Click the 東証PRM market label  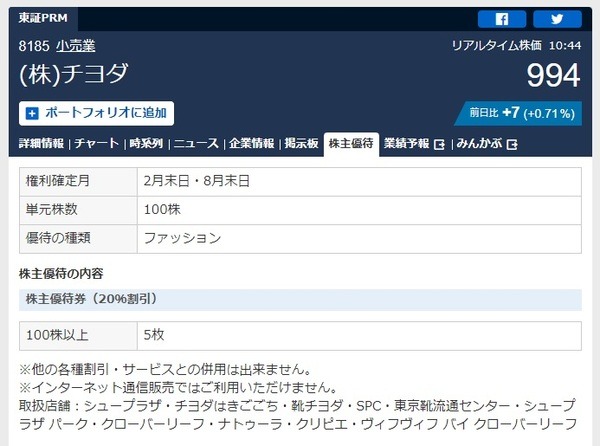(43, 18)
